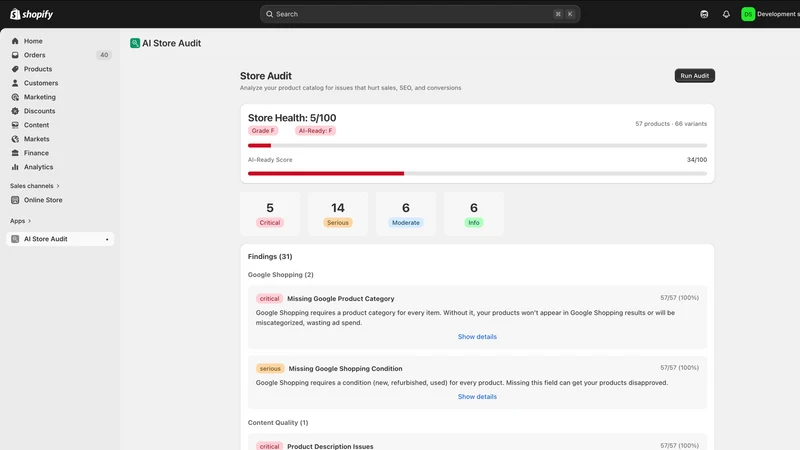Image resolution: width=800 pixels, height=450 pixels.
Task: Expand the Sales channels section
Action: tap(35, 186)
